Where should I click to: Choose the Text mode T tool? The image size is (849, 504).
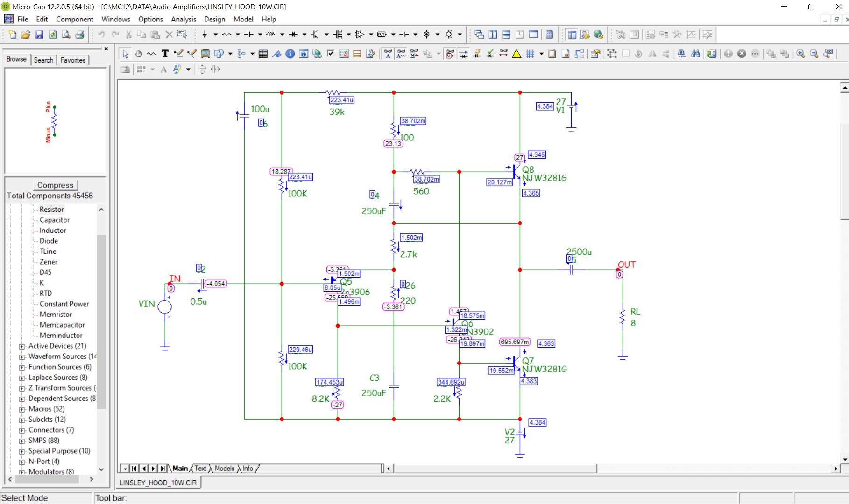(x=165, y=54)
